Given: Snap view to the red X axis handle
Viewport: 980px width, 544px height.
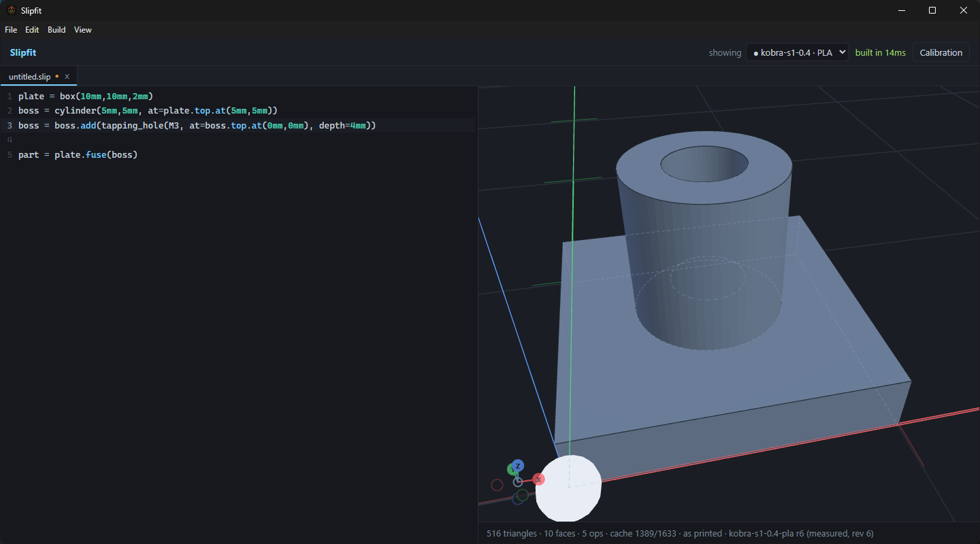Looking at the screenshot, I should 539,479.
